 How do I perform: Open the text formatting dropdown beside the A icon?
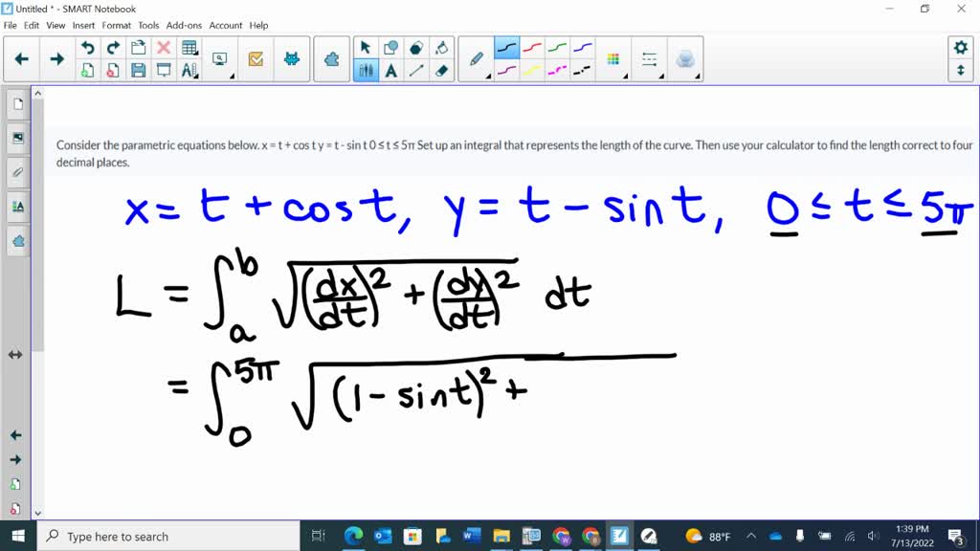[x=196, y=77]
